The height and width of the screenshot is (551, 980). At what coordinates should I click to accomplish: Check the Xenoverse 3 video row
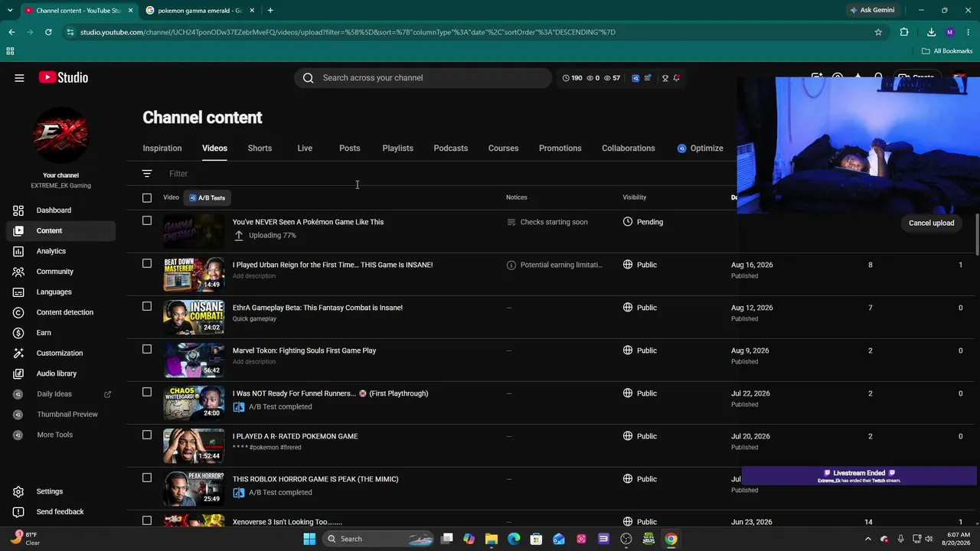point(147,521)
